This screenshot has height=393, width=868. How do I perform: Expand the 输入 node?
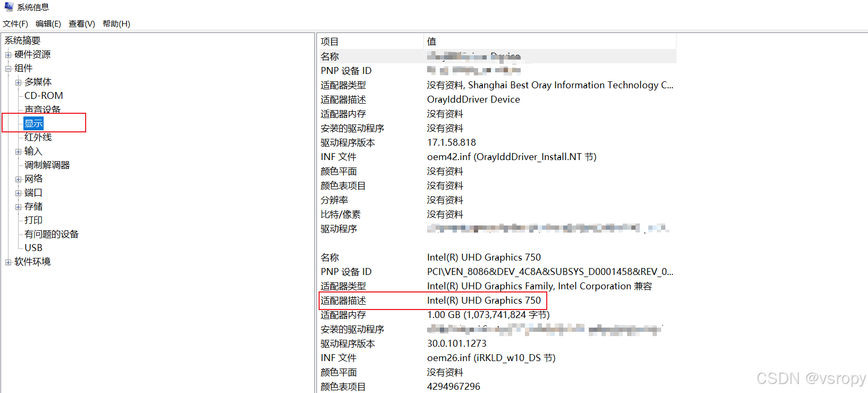[x=18, y=152]
